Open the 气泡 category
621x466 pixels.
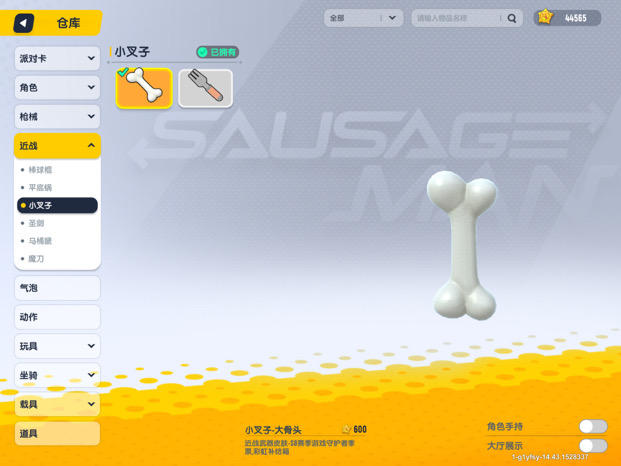pos(57,288)
